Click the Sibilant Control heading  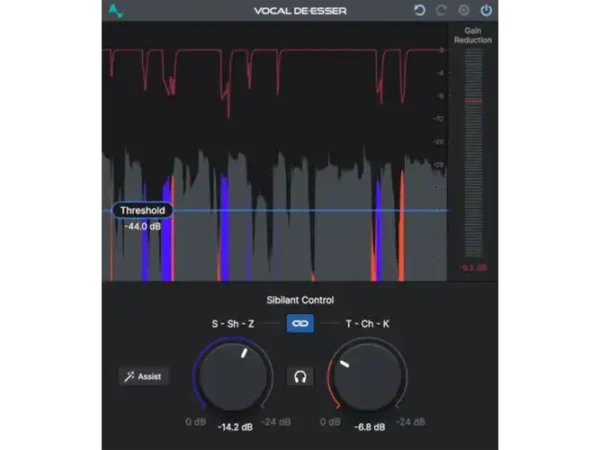click(x=300, y=300)
